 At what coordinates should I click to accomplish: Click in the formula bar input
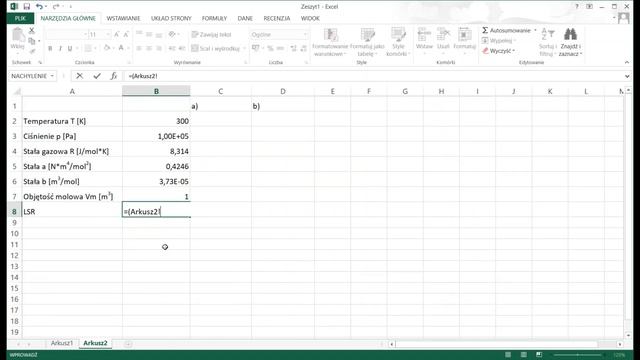pos(373,76)
